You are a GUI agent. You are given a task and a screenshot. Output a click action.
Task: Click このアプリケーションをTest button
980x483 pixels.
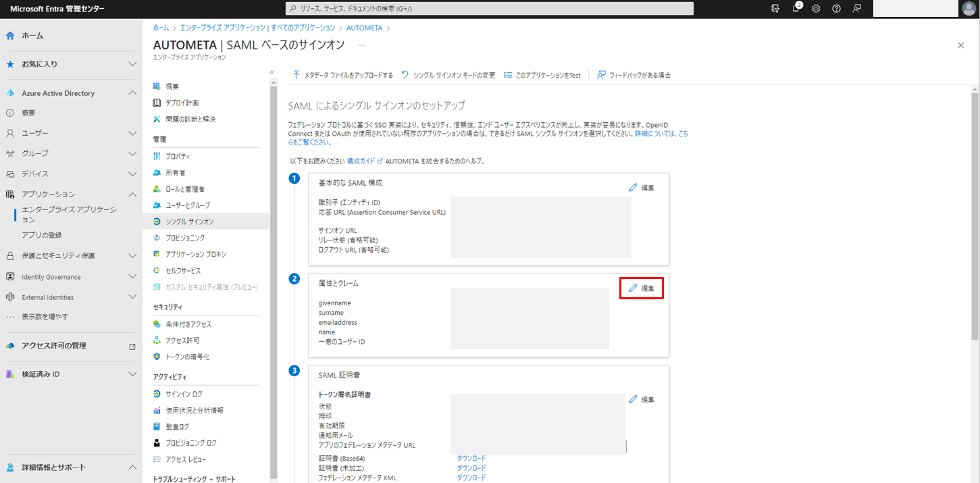pyautogui.click(x=542, y=75)
